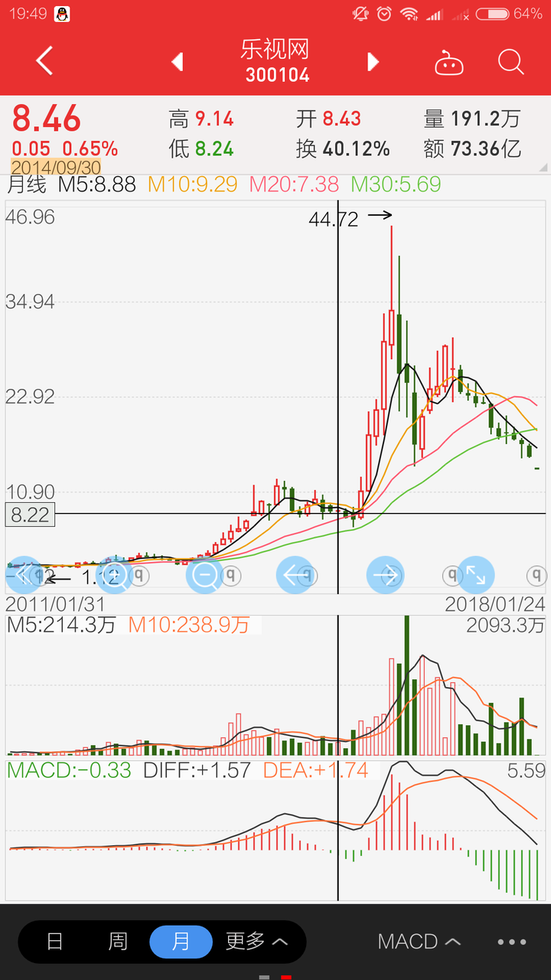Viewport: 551px width, 980px height.
Task: Tap status bar time 19:49
Action: (28, 14)
